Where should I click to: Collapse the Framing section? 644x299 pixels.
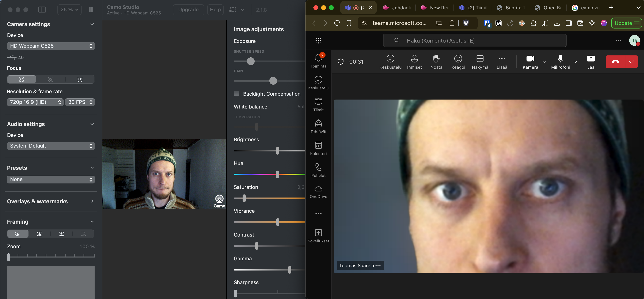[x=92, y=222]
